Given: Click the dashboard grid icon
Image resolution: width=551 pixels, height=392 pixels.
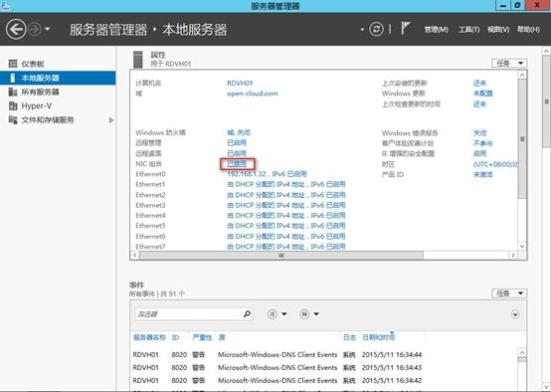Looking at the screenshot, I should tap(13, 64).
